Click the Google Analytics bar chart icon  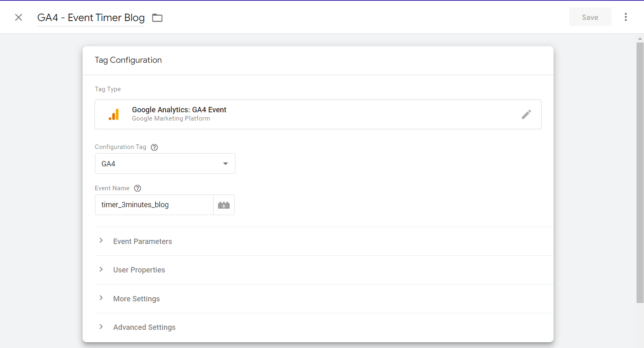(114, 114)
